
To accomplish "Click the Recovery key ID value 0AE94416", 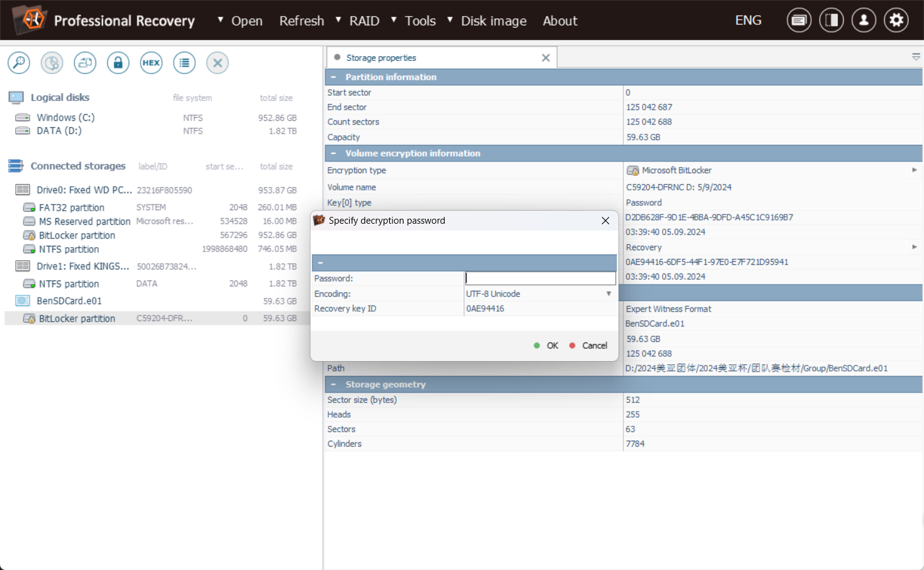I will [x=485, y=309].
